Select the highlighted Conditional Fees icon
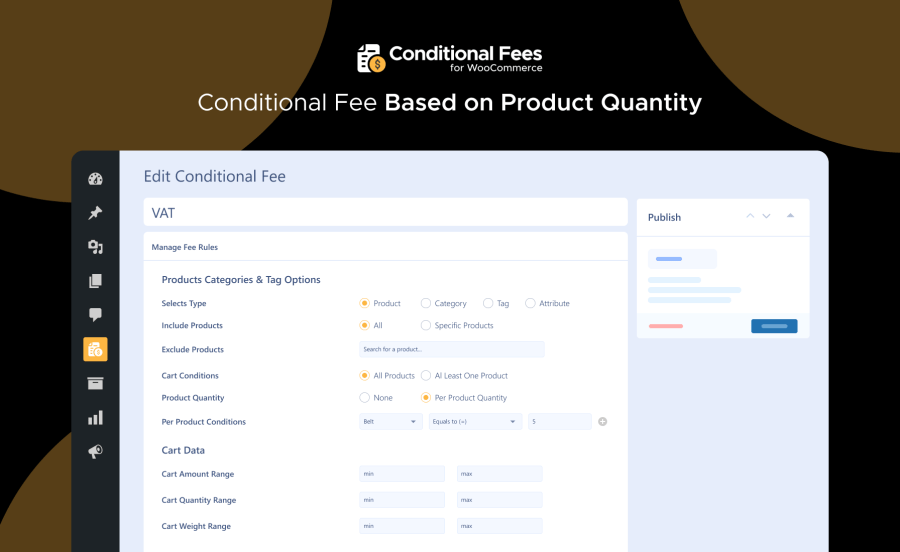The width and height of the screenshot is (900, 552). [95, 349]
